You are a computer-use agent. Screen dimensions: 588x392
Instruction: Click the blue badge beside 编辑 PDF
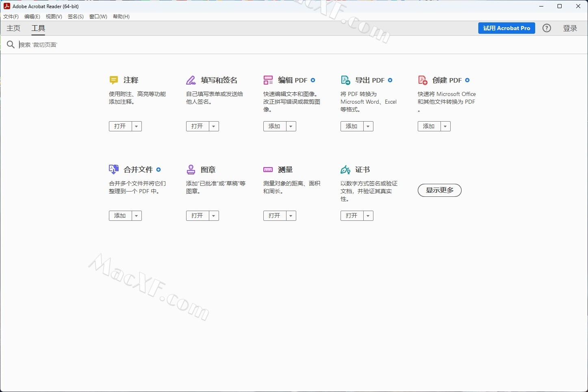(313, 80)
